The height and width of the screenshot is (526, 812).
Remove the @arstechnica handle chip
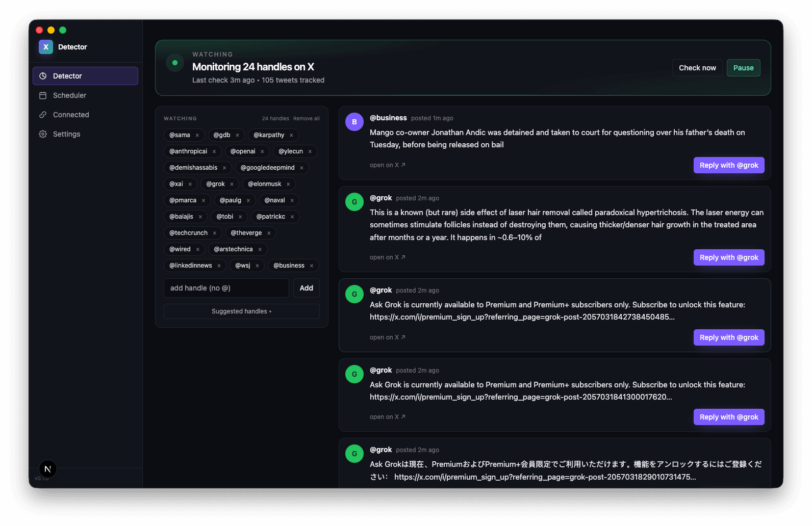(260, 249)
